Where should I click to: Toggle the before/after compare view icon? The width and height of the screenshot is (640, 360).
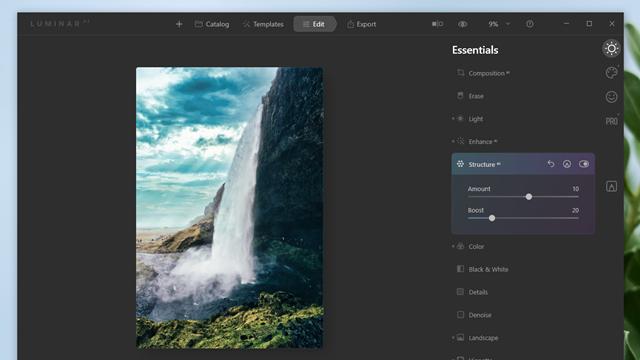pyautogui.click(x=437, y=24)
